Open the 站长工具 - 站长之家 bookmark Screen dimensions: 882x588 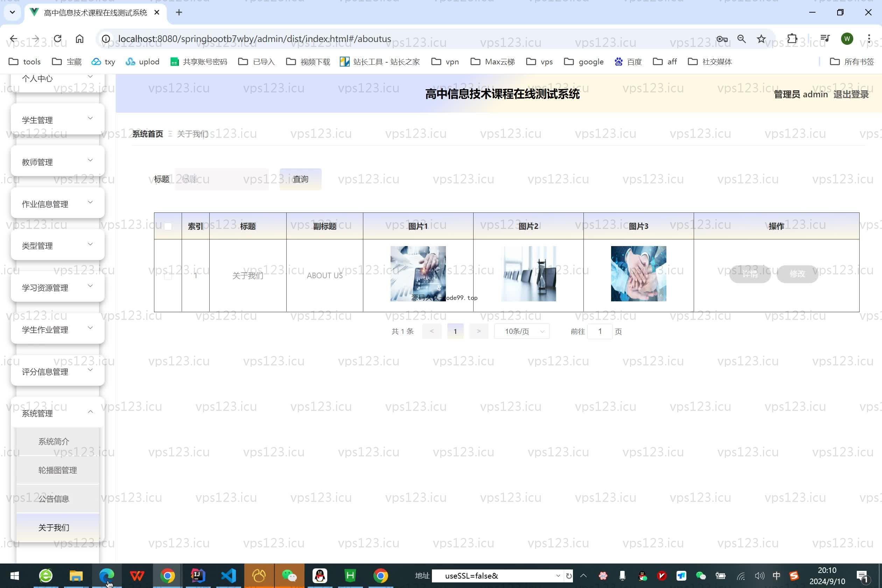coord(380,62)
